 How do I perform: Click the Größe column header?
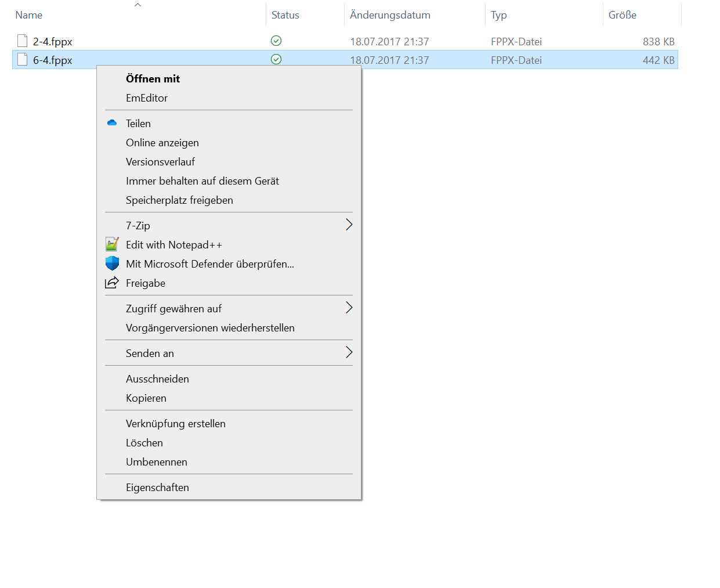click(623, 15)
